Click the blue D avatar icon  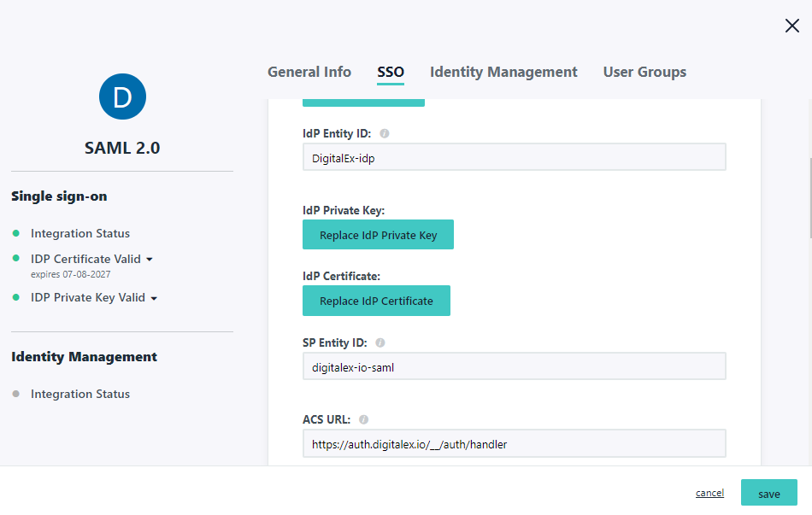click(122, 97)
